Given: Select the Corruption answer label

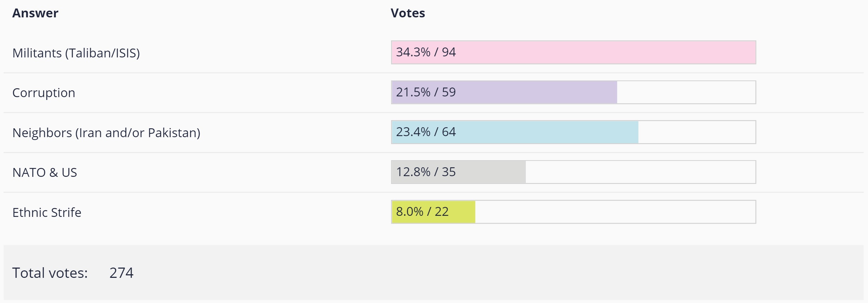Looking at the screenshot, I should 44,92.
